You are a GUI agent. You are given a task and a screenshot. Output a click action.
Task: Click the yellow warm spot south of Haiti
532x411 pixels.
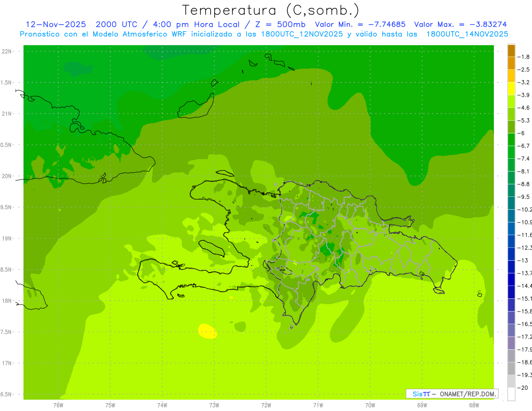(x=207, y=331)
